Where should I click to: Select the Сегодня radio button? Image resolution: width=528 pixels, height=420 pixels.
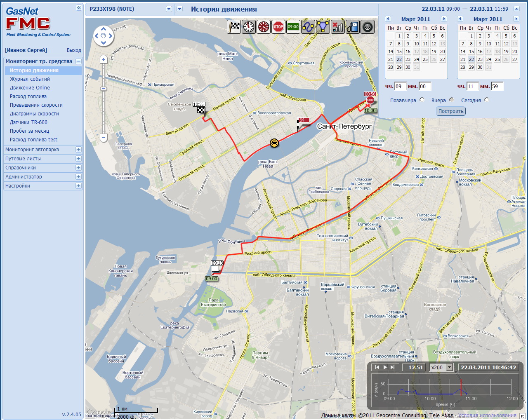click(x=487, y=100)
